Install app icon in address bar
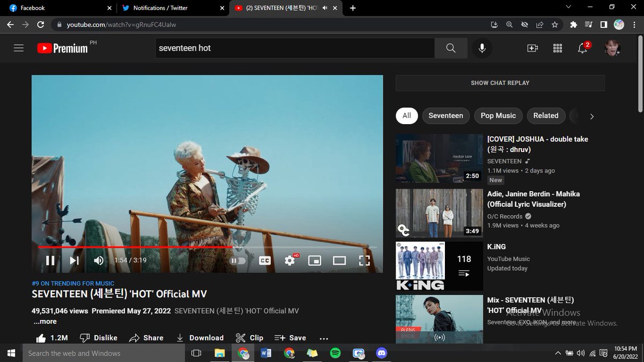Image resolution: width=644 pixels, height=362 pixels. 494,25
